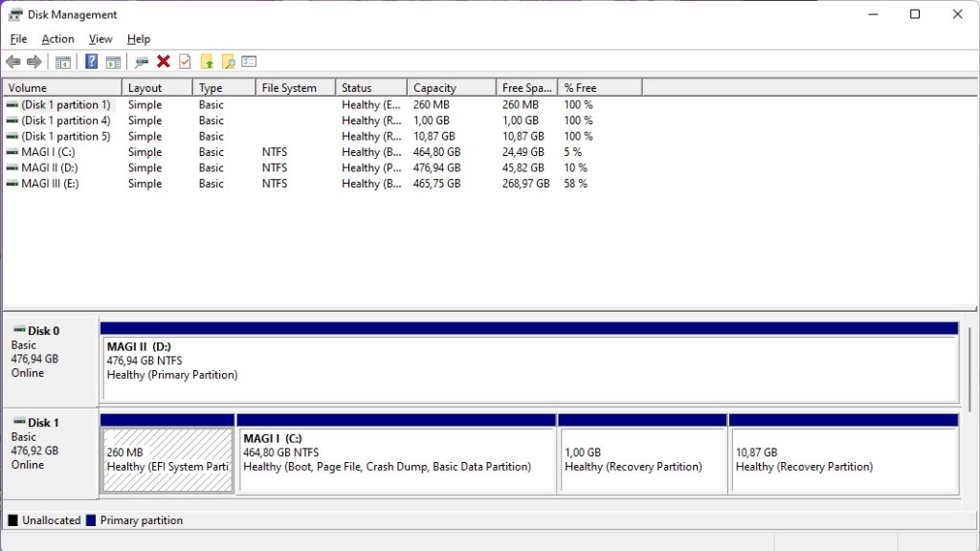The width and height of the screenshot is (980, 551).
Task: Sort by the Status column header
Action: click(x=371, y=87)
